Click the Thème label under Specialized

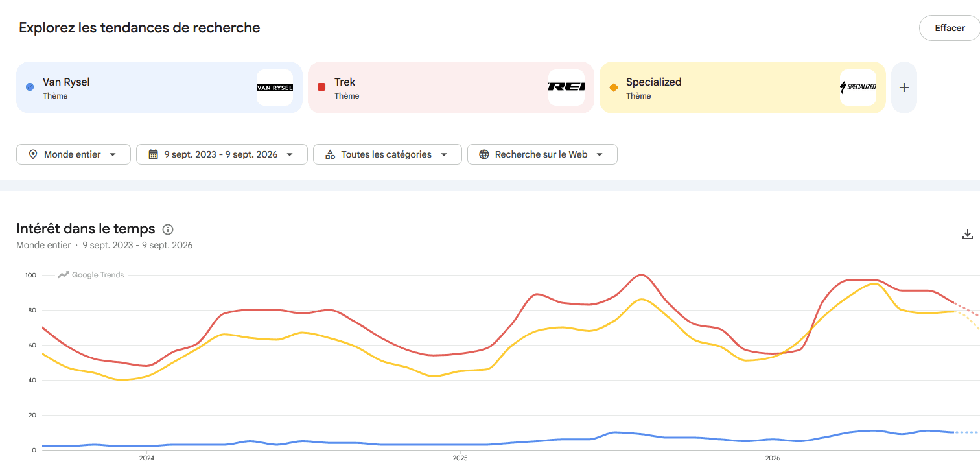pyautogui.click(x=638, y=96)
